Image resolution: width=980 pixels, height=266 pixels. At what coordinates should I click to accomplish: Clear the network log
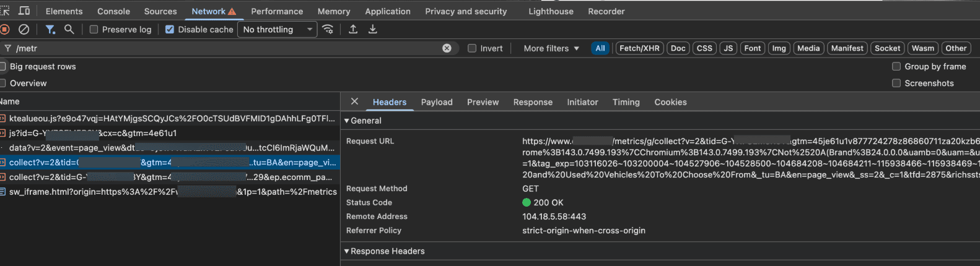tap(24, 29)
